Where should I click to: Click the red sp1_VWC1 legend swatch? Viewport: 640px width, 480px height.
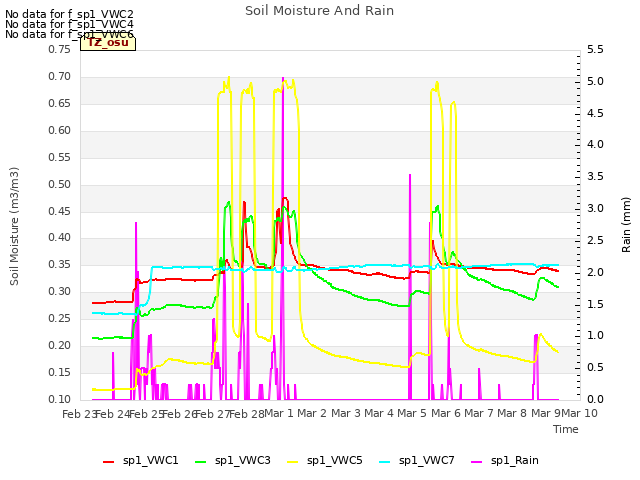pyautogui.click(x=109, y=462)
